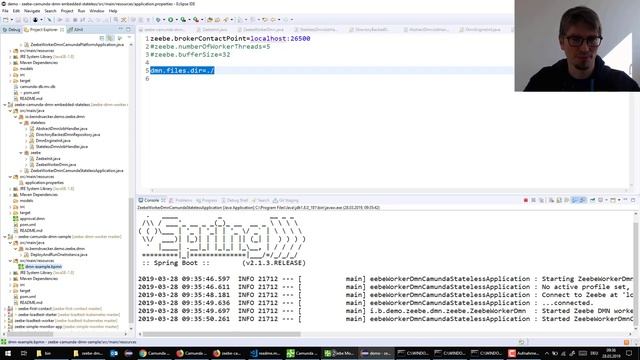The image size is (640, 360).
Task: Click line 1 zeebe.brokerContactPoint in editor
Action: (x=230, y=38)
